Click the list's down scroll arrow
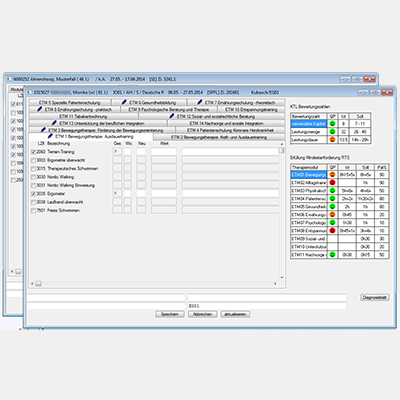The width and height of the screenshot is (400, 400). tap(282, 277)
